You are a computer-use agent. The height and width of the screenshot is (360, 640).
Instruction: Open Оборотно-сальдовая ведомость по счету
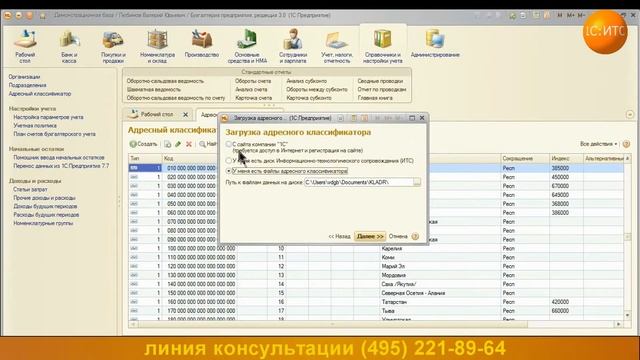[176, 98]
